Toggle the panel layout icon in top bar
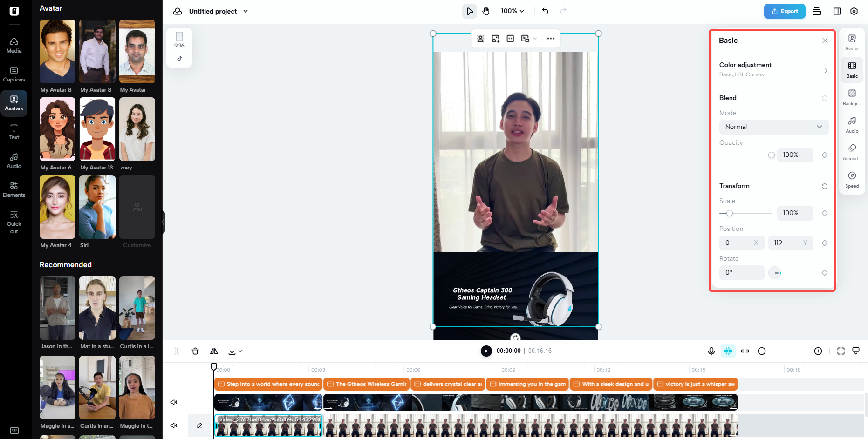 point(837,11)
